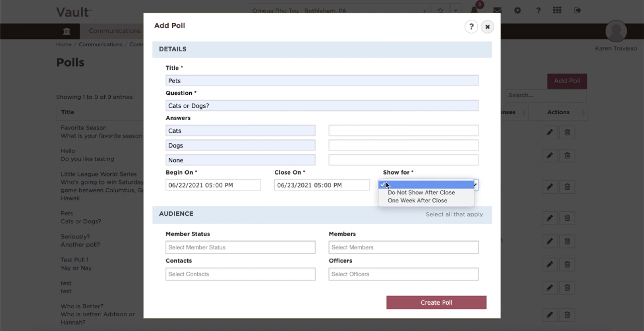The height and width of the screenshot is (331, 644).
Task: Select the blank checked Show for option
Action: click(x=426, y=185)
